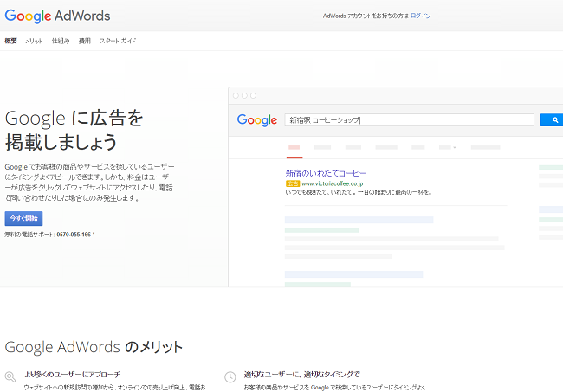Open the メリット tab
Screen dimensions: 563x392
tap(34, 41)
